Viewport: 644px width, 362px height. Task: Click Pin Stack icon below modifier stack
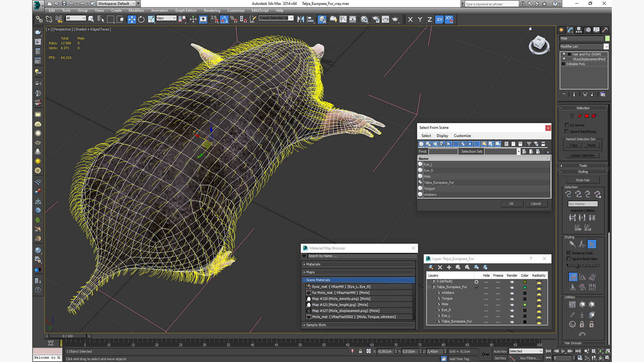[563, 95]
